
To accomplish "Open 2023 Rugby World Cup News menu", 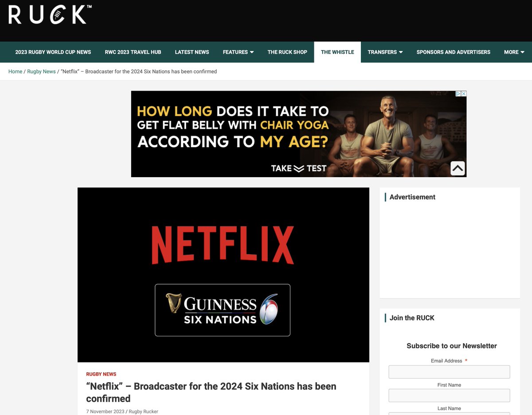I will [53, 52].
